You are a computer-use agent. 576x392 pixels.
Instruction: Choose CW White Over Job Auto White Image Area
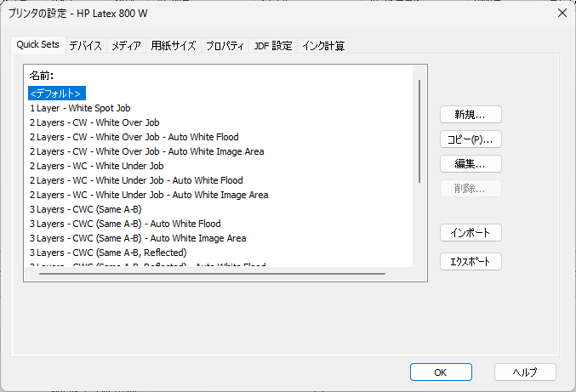[x=147, y=151]
